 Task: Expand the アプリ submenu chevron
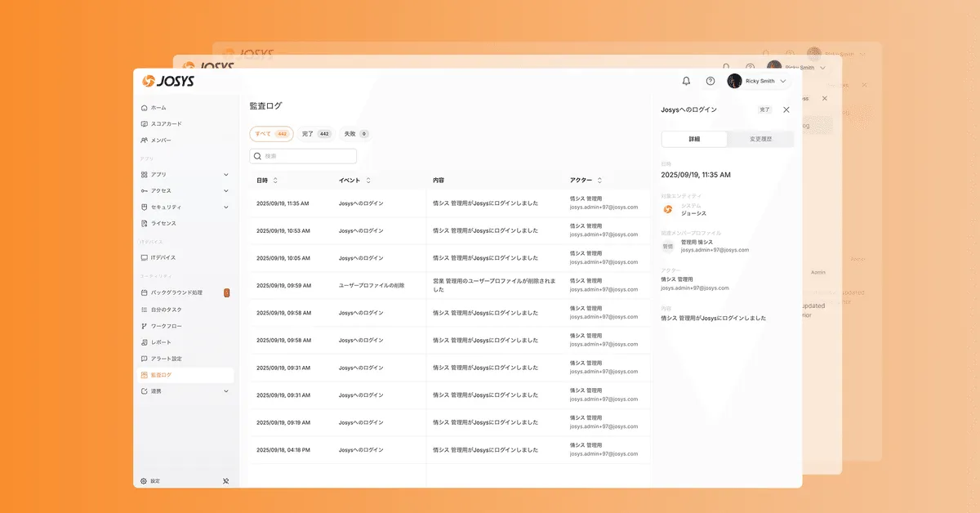coord(226,175)
